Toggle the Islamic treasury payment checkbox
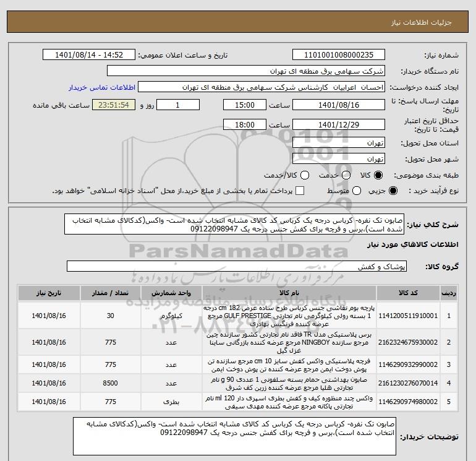Viewport: 476px width, 461px height. click(x=300, y=191)
